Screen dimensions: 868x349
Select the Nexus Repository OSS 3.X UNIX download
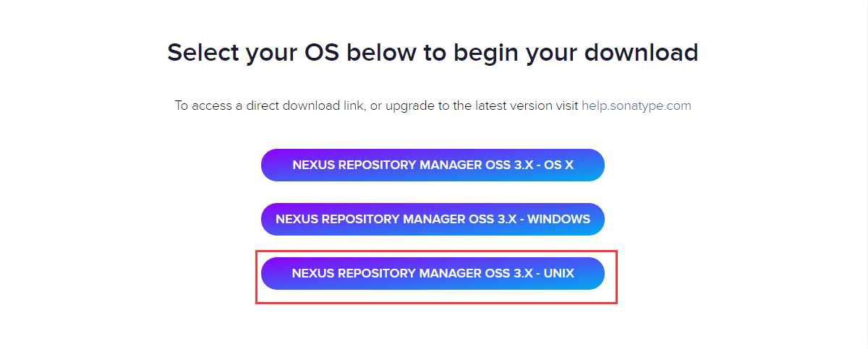click(433, 273)
